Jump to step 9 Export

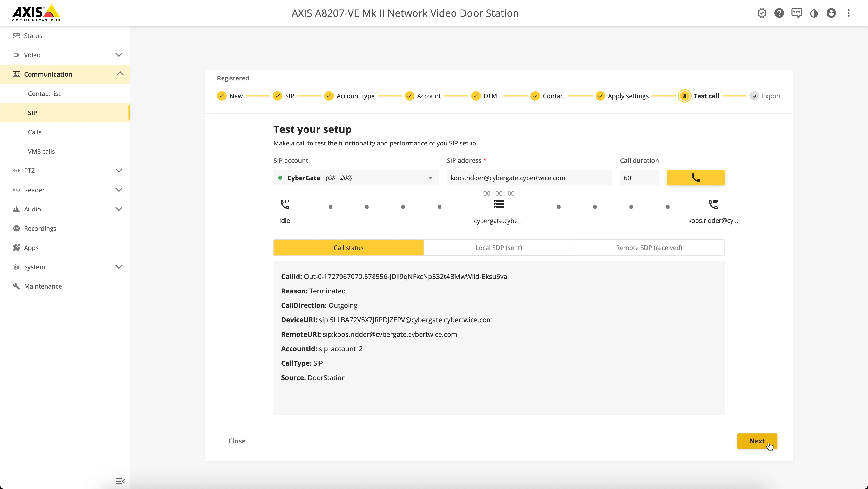[765, 96]
